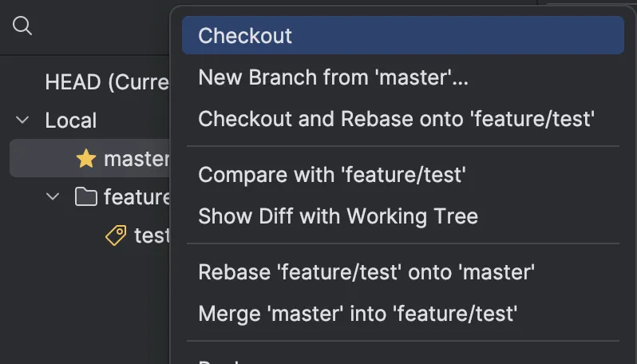The height and width of the screenshot is (364, 637).
Task: Collapse the Local branches group
Action: click(x=22, y=121)
